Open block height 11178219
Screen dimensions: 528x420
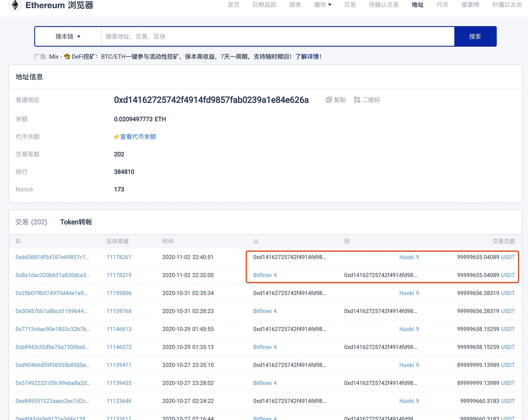[119, 275]
